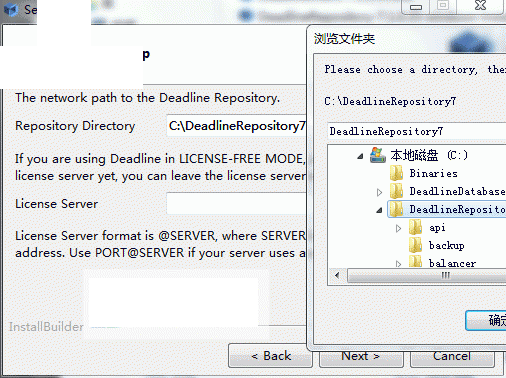Expand the balancer folder node

click(x=398, y=264)
